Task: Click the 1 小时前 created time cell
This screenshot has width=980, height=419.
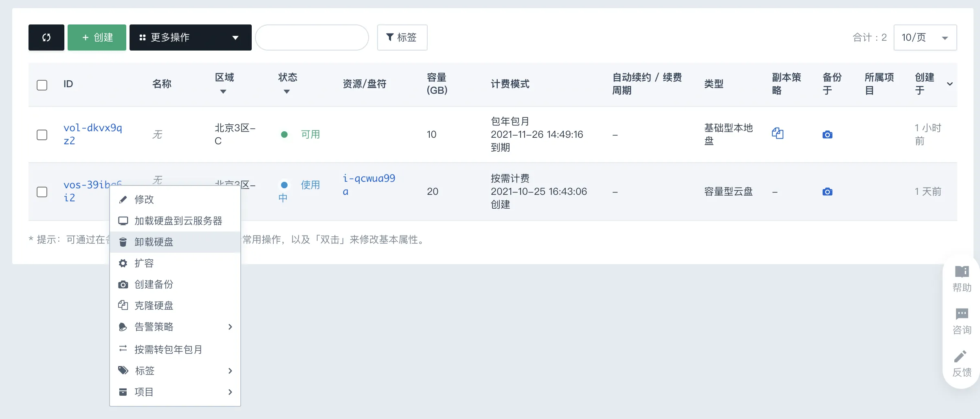Action: 928,134
